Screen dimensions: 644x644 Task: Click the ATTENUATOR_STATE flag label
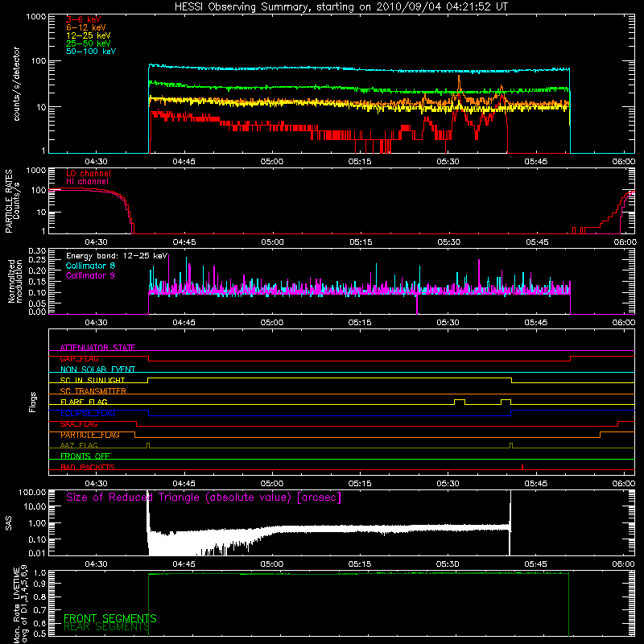pos(97,348)
